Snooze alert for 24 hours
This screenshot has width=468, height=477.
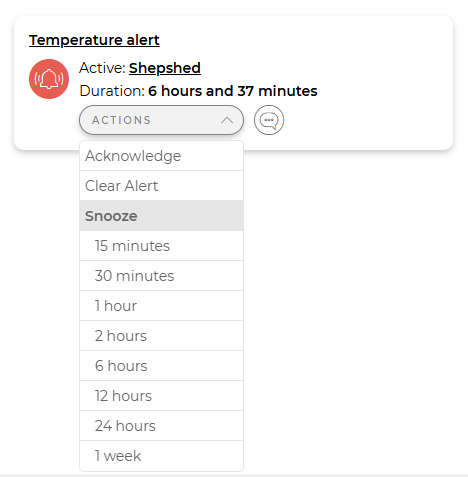point(161,426)
